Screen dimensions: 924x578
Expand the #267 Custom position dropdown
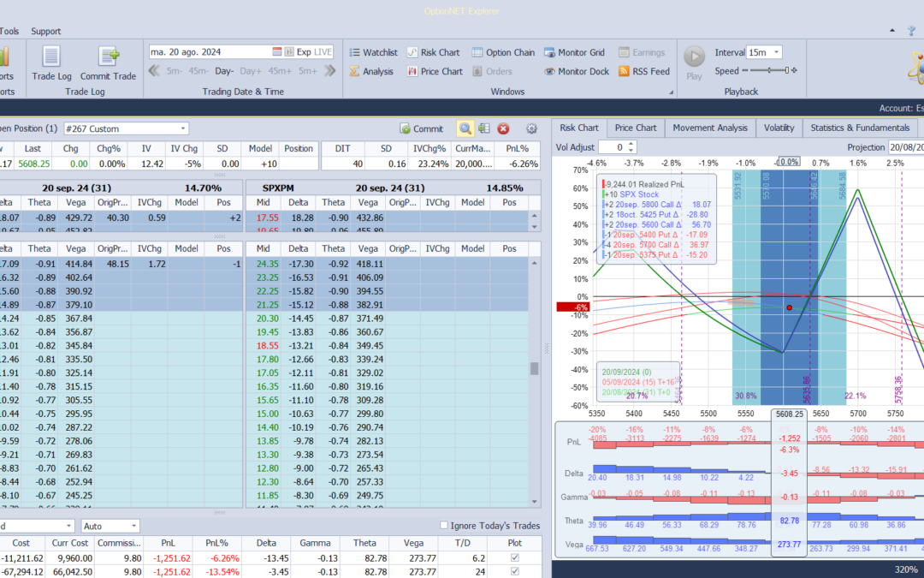coord(183,128)
